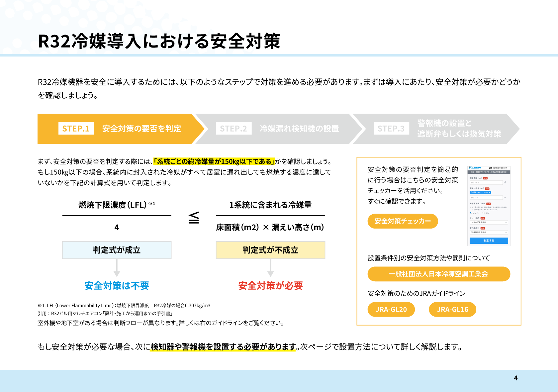The image size is (558, 392).
Task: Open the 一般社団法人日本冷凍空調工業会 link
Action: point(438,274)
